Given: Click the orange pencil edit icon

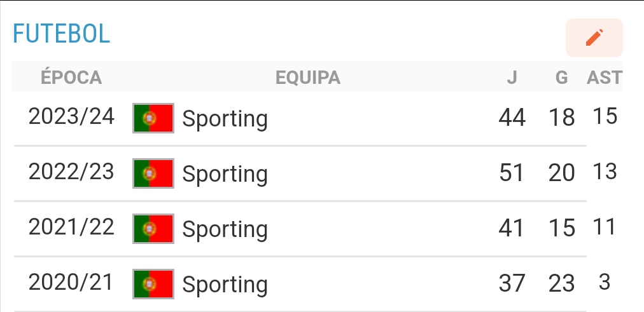Looking at the screenshot, I should tap(594, 38).
